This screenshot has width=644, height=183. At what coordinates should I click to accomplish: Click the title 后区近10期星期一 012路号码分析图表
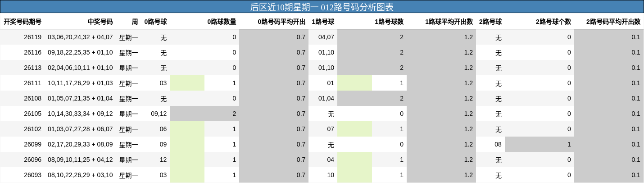[322, 7]
